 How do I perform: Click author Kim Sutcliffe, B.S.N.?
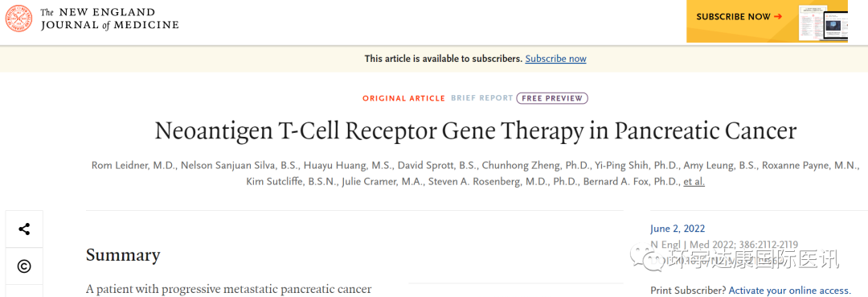pyautogui.click(x=292, y=182)
